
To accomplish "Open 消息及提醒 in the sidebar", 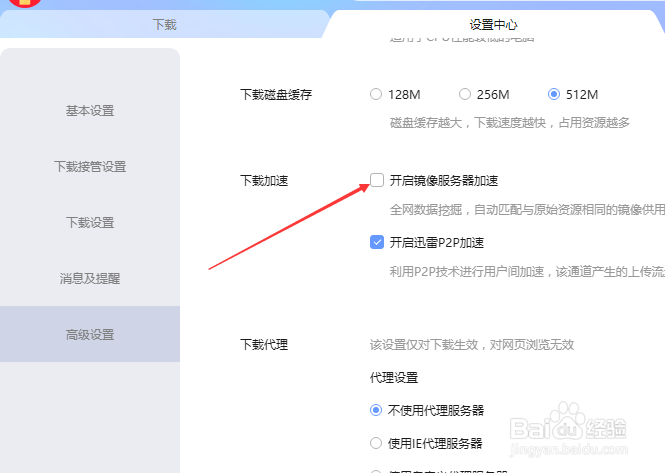I will click(90, 279).
